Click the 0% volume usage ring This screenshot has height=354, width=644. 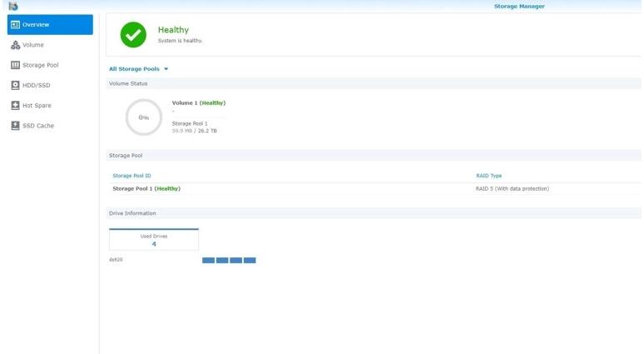[x=144, y=117]
